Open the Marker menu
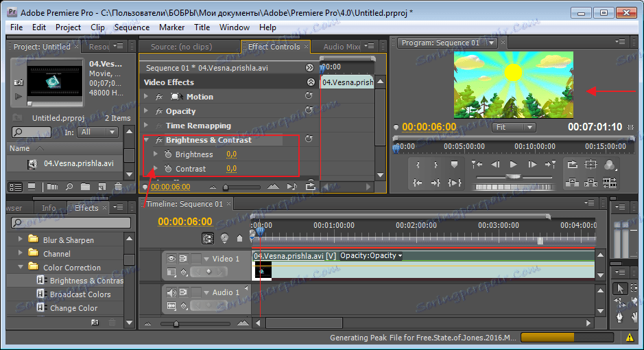This screenshot has width=644, height=350. 171,27
